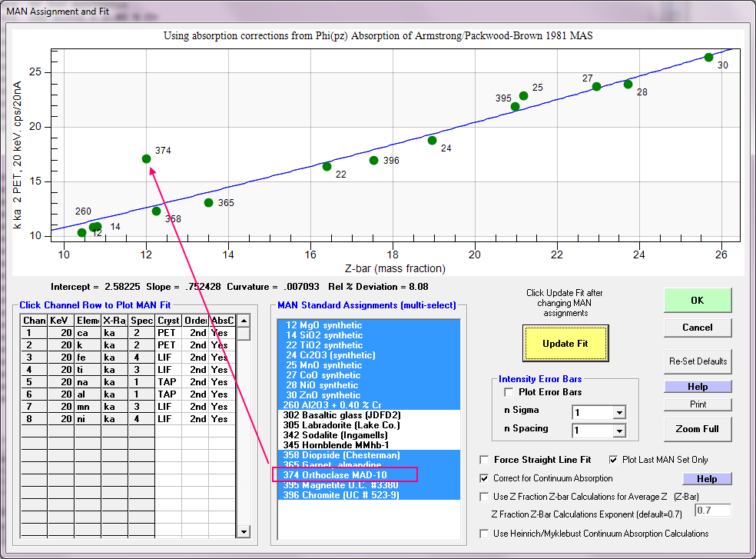
Task: Open the n Spacing dropdown
Action: tap(619, 431)
